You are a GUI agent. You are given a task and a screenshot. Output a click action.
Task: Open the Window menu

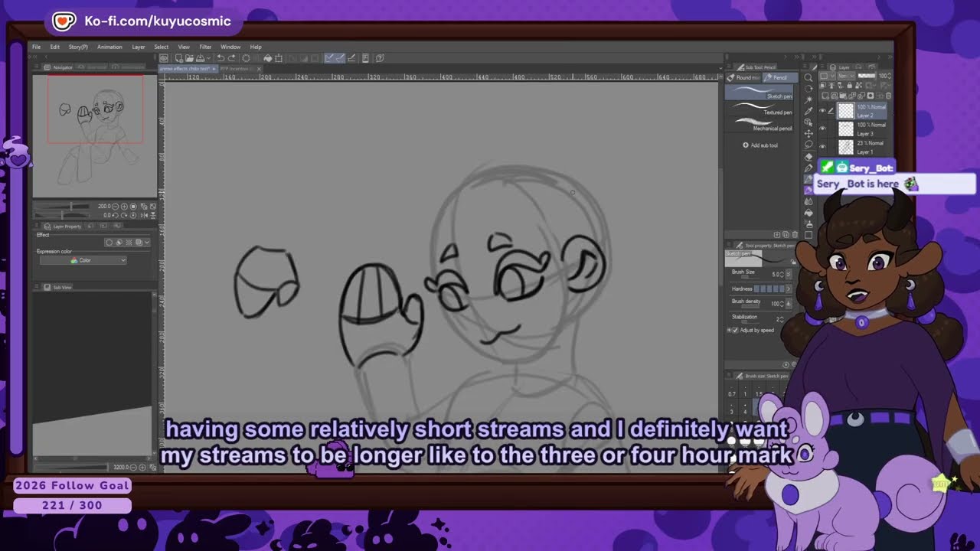(230, 47)
